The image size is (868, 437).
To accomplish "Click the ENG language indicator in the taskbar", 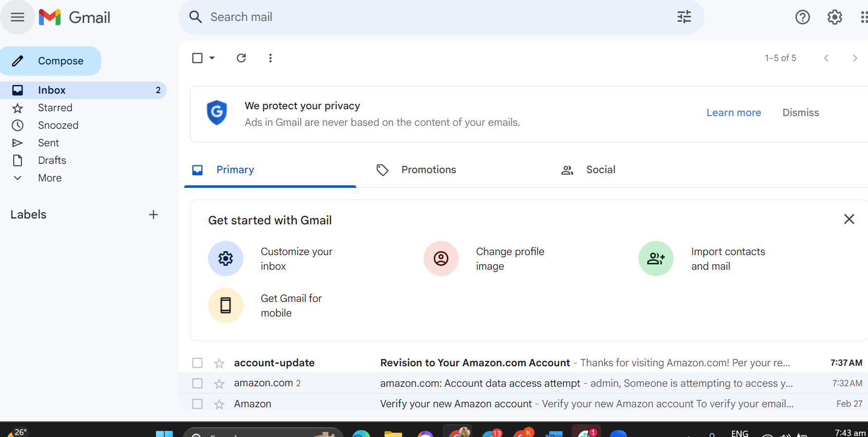I will click(x=740, y=433).
